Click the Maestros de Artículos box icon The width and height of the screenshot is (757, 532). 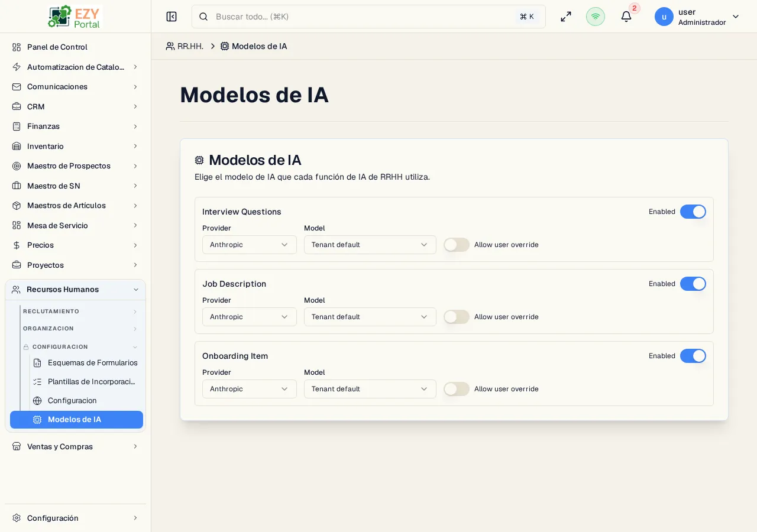[x=17, y=206]
